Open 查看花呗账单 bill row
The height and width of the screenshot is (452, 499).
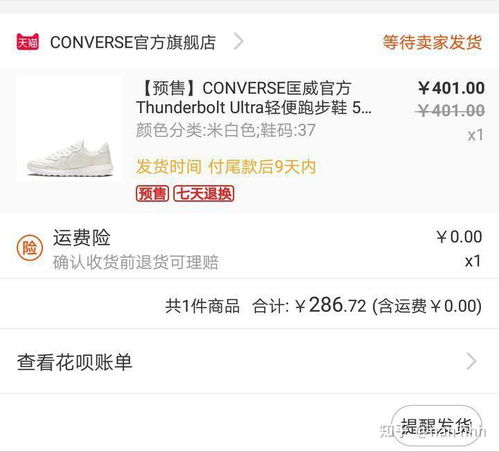[x=249, y=361]
